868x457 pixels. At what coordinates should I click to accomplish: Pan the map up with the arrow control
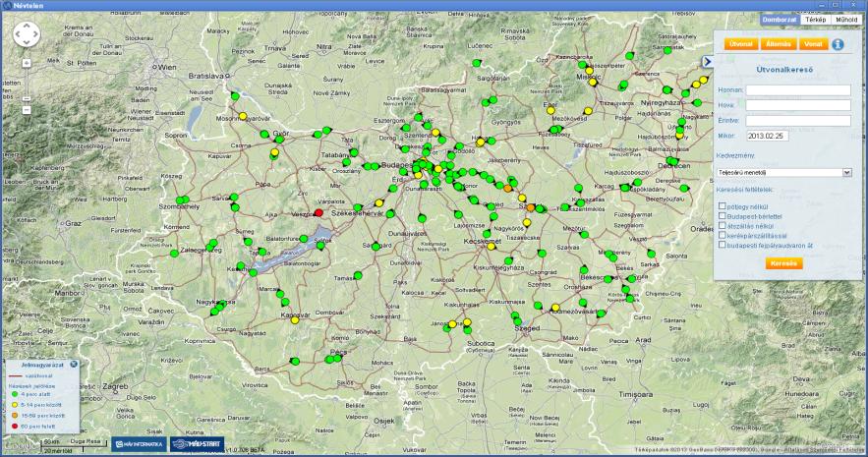(x=27, y=28)
